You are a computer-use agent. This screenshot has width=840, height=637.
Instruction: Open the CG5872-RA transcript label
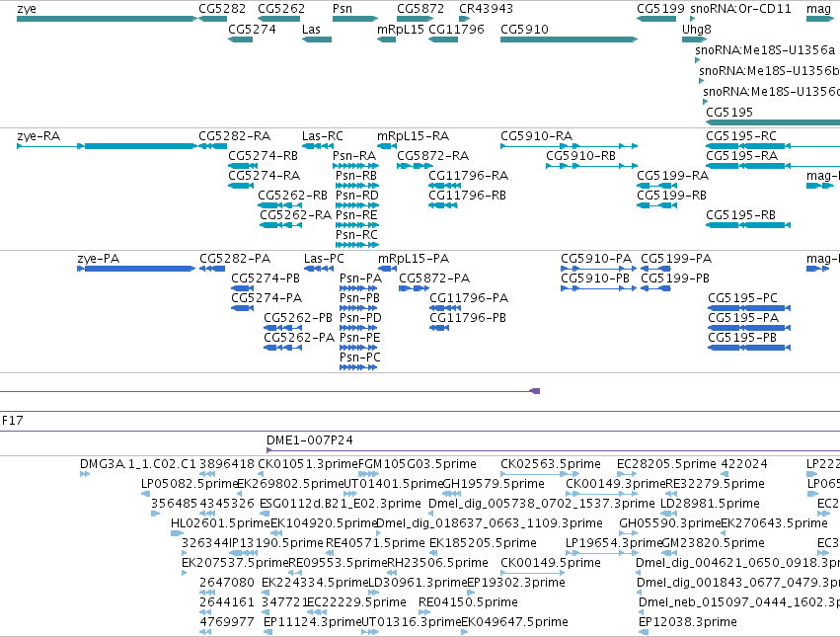432,156
